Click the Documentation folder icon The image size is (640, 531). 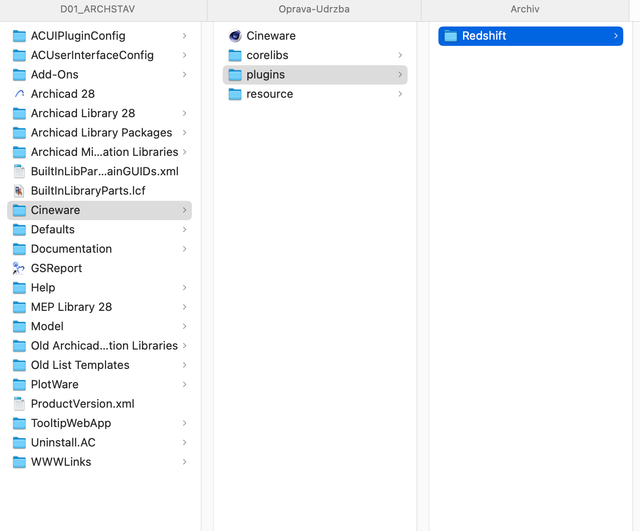(x=19, y=249)
